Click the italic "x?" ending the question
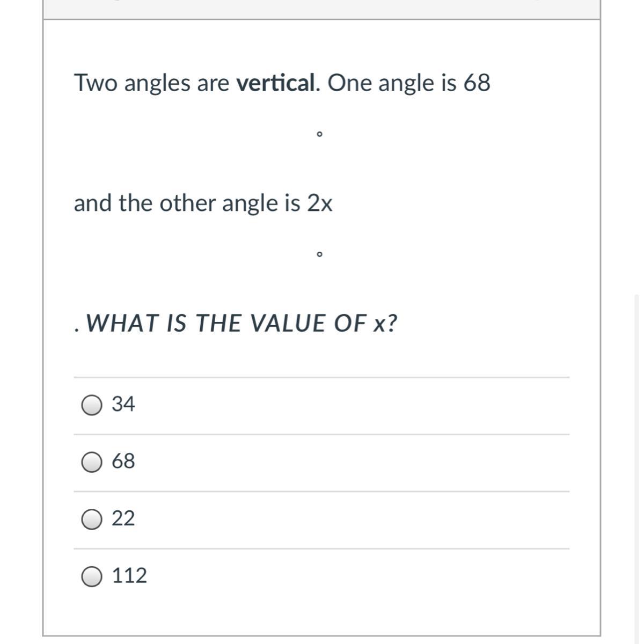The image size is (644, 644). [385, 324]
